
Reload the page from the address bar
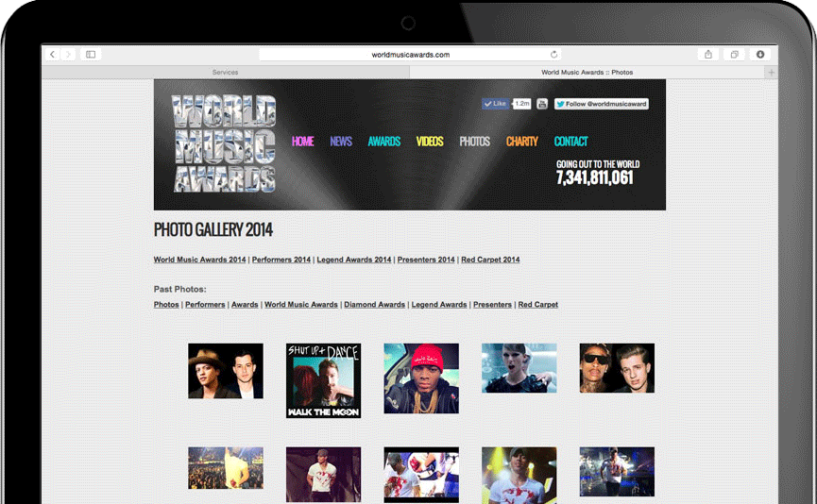click(x=553, y=55)
